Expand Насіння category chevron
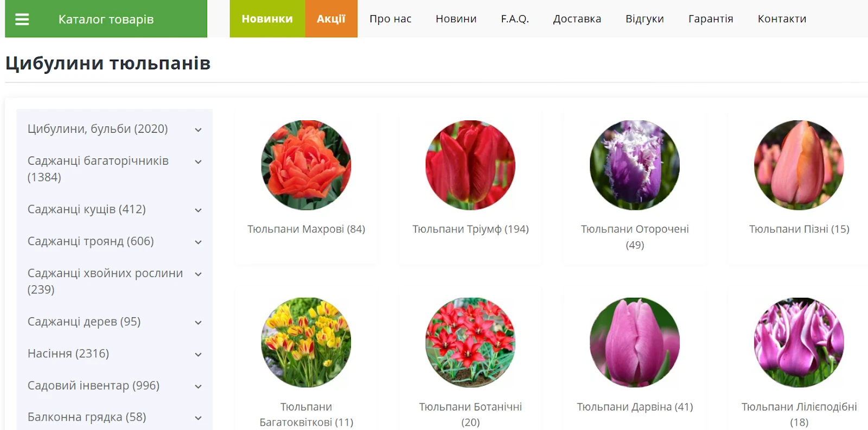The height and width of the screenshot is (430, 868). click(x=199, y=354)
